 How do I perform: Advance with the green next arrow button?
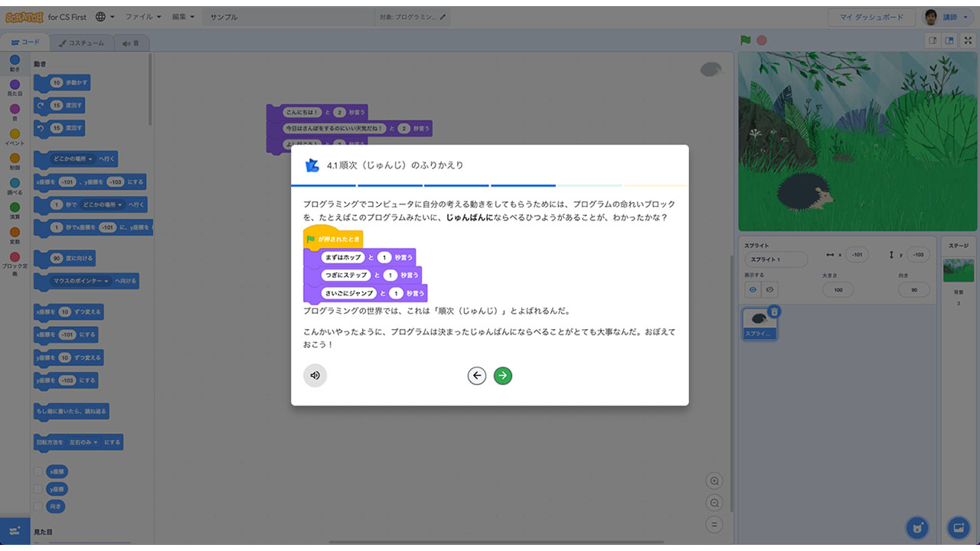(502, 375)
